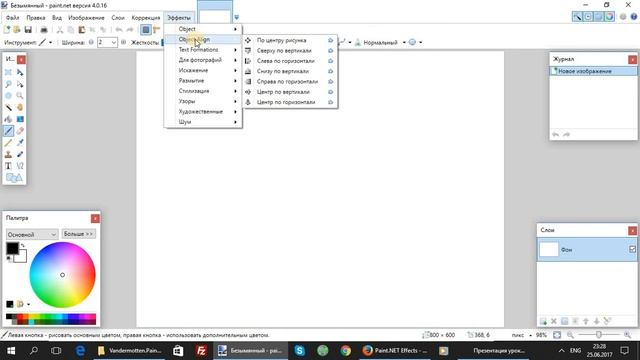Select the Move Selection tool
Image resolution: width=640 pixels, height=360 pixels.
[20, 84]
